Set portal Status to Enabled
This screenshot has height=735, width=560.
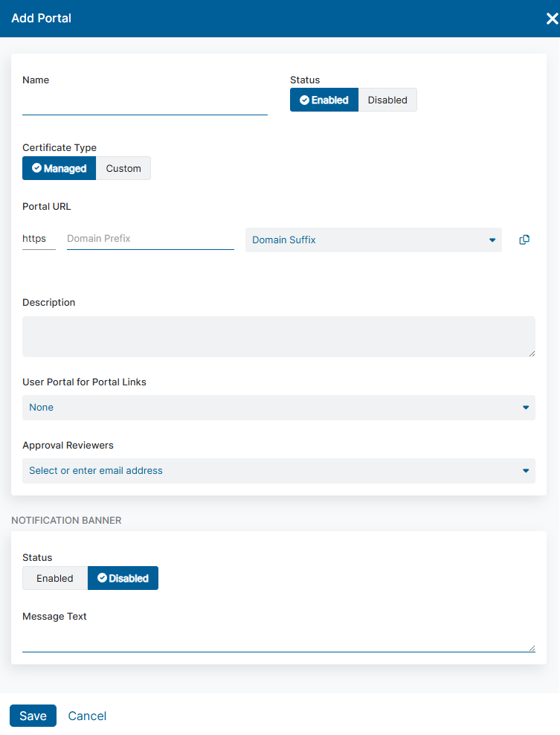(324, 100)
